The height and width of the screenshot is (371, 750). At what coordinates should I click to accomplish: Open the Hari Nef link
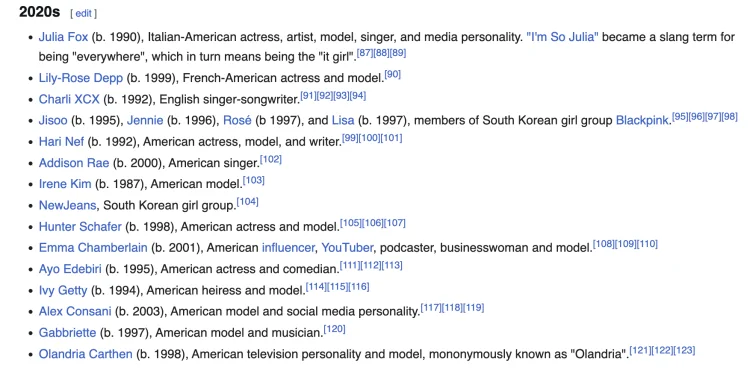coord(61,142)
